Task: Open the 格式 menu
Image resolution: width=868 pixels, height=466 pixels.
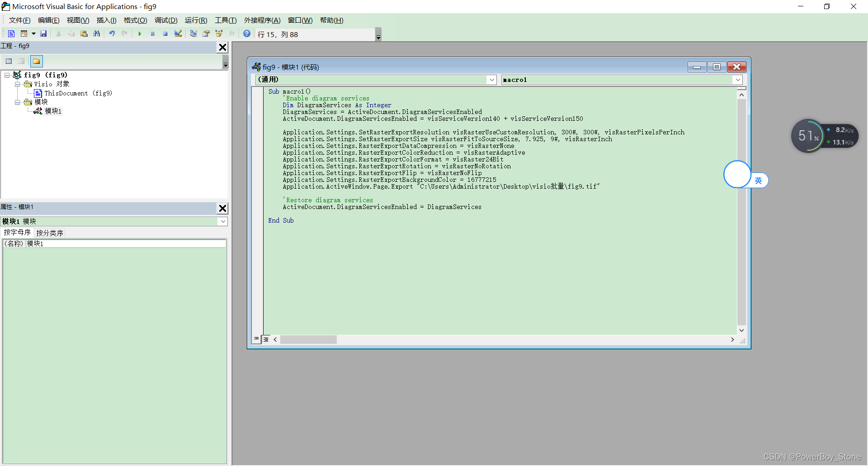Action: (135, 20)
